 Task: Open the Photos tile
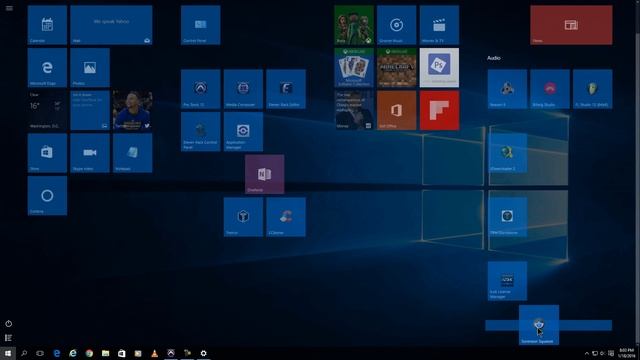point(90,68)
